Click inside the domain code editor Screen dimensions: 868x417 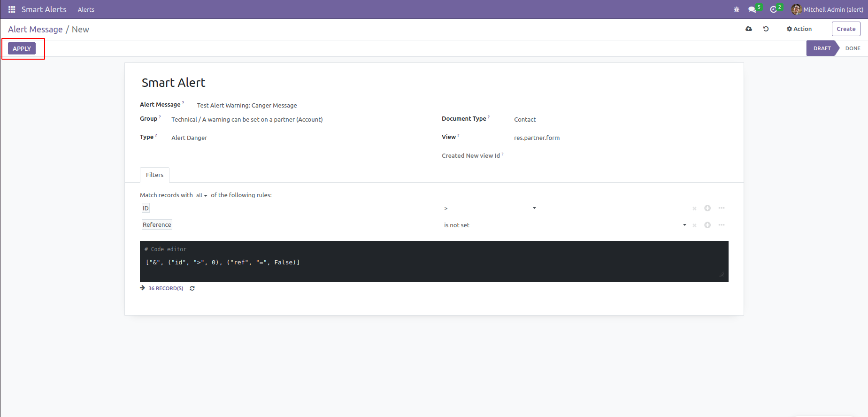pos(434,262)
